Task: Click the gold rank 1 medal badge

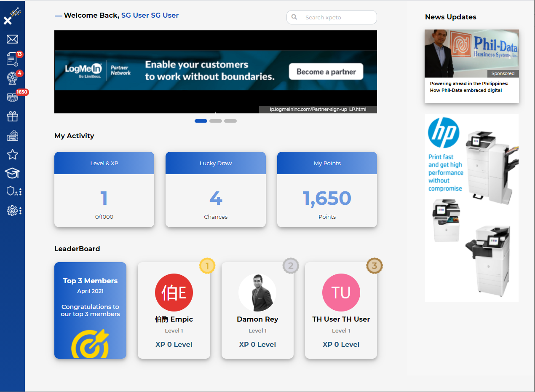Action: [207, 266]
